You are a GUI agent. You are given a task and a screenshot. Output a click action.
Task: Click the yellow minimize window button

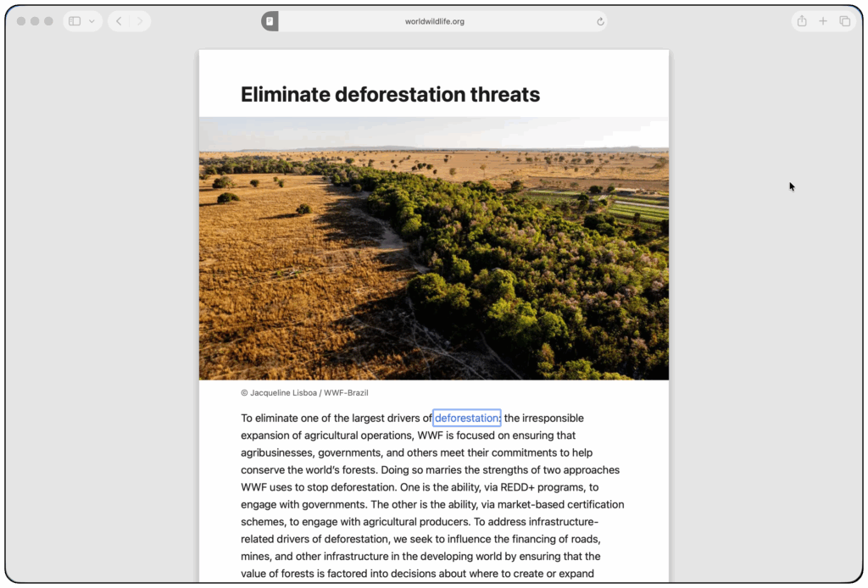[35, 21]
